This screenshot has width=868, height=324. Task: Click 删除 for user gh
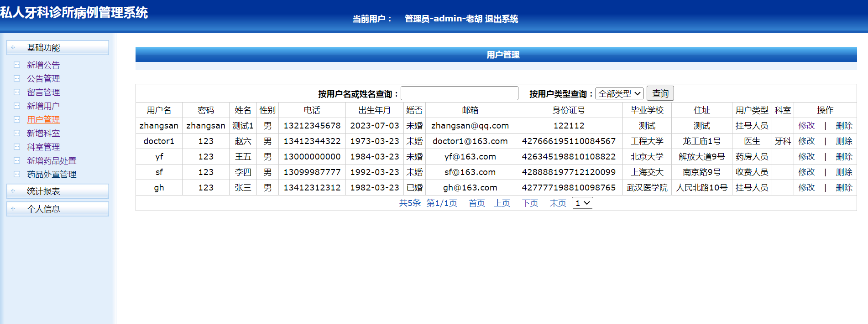(844, 187)
